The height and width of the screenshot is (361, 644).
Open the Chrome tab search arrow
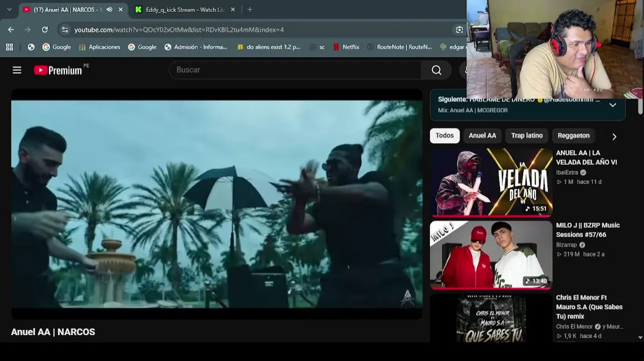coord(9,10)
